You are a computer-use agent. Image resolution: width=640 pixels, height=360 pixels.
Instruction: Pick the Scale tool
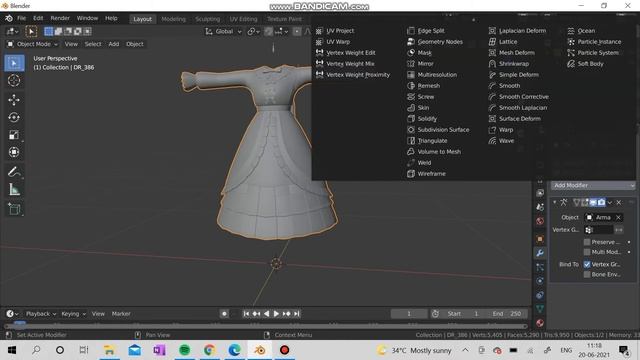point(14,135)
